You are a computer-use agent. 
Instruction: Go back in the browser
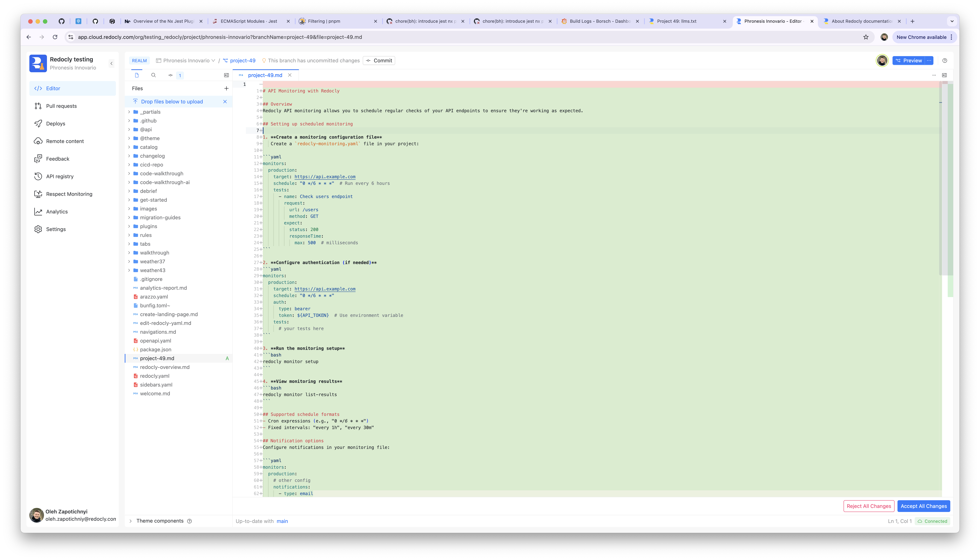29,37
